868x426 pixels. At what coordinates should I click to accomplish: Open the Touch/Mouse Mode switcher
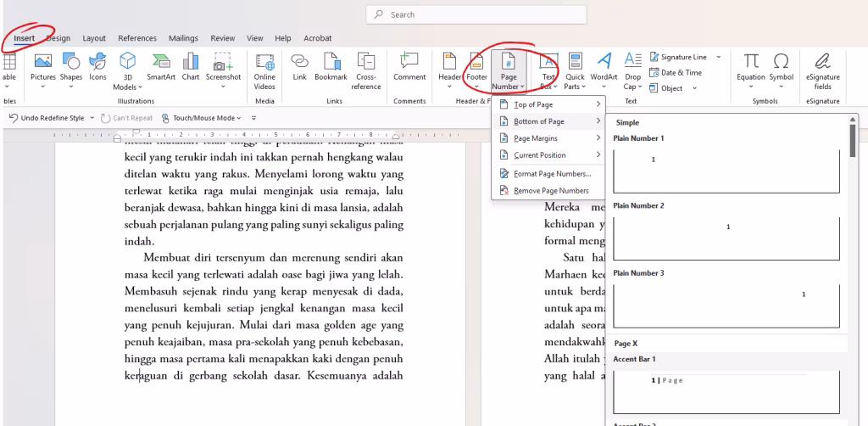point(202,118)
